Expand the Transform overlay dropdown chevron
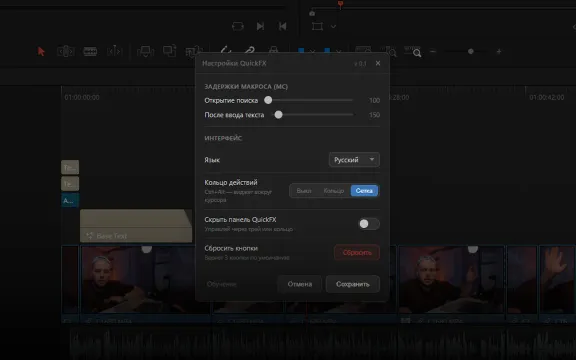Viewport: 576px width, 360px height. click(x=333, y=26)
